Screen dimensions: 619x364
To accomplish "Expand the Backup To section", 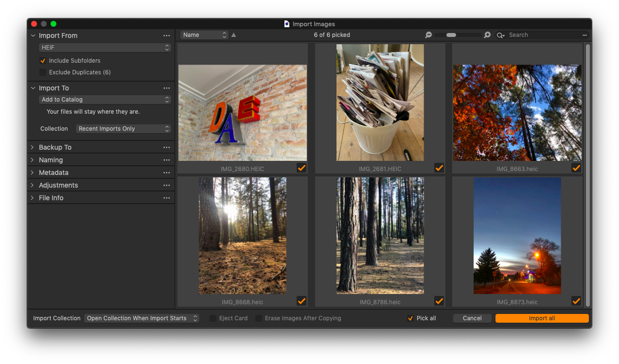I will (33, 147).
